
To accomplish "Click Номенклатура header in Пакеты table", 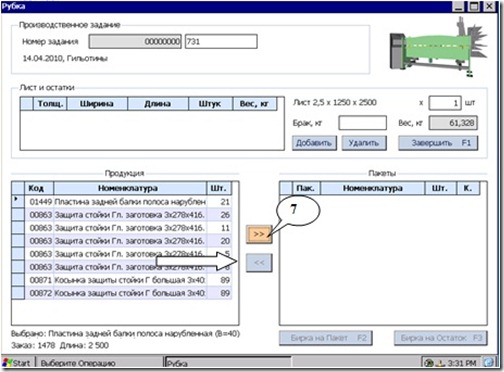I will tap(372, 188).
